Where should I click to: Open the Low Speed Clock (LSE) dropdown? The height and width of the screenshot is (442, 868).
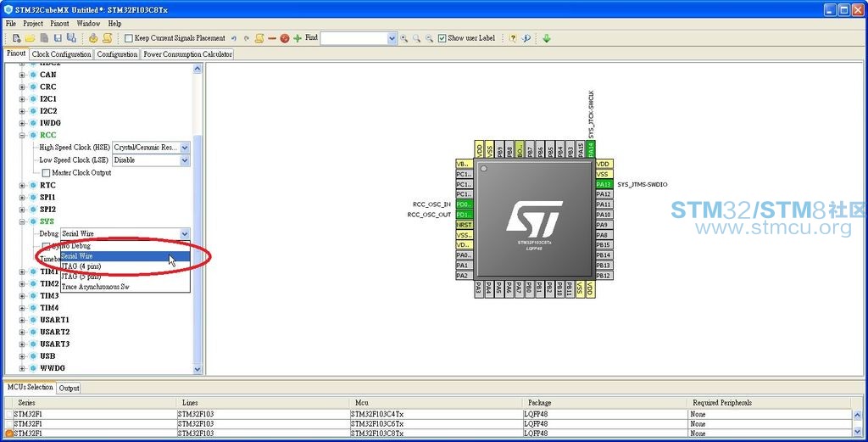[184, 160]
